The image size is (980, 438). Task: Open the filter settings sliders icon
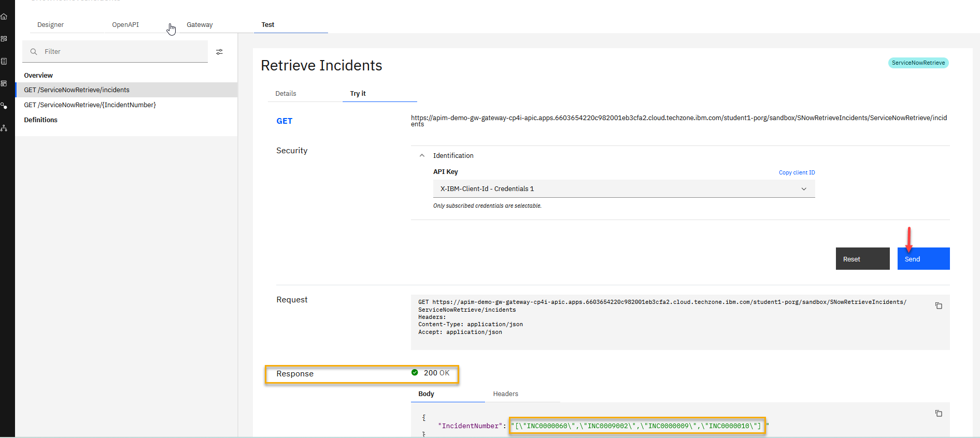219,52
